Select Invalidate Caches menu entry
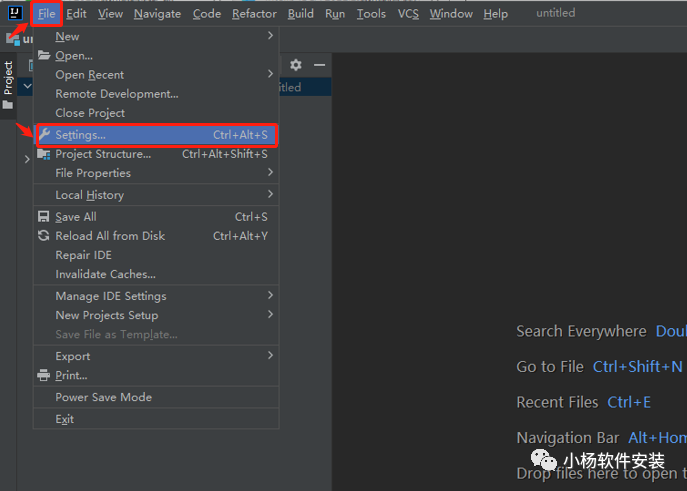 pyautogui.click(x=105, y=274)
